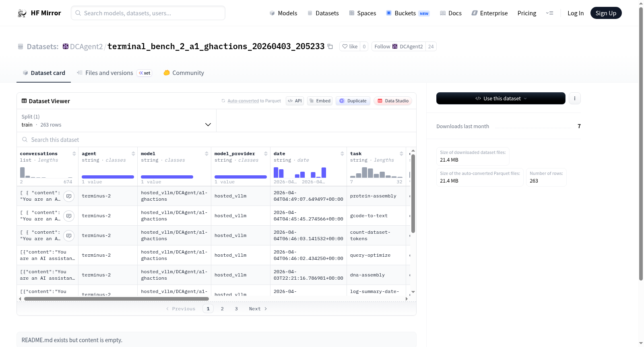Click the 263 number of rows value

534,181
